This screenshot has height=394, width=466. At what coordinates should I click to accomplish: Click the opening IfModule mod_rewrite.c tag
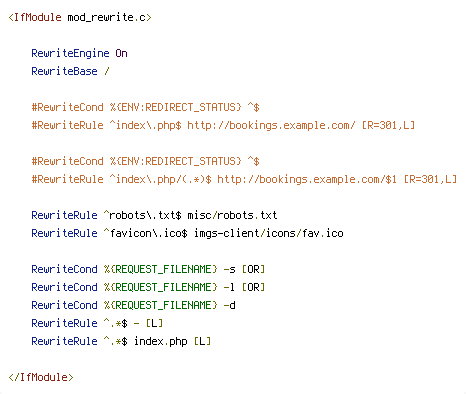click(80, 17)
